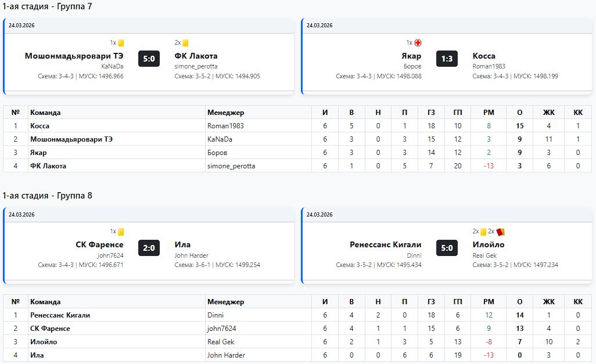The height and width of the screenshot is (364, 596).
Task: Click Group 7 table's Команда column header
Action: point(45,113)
